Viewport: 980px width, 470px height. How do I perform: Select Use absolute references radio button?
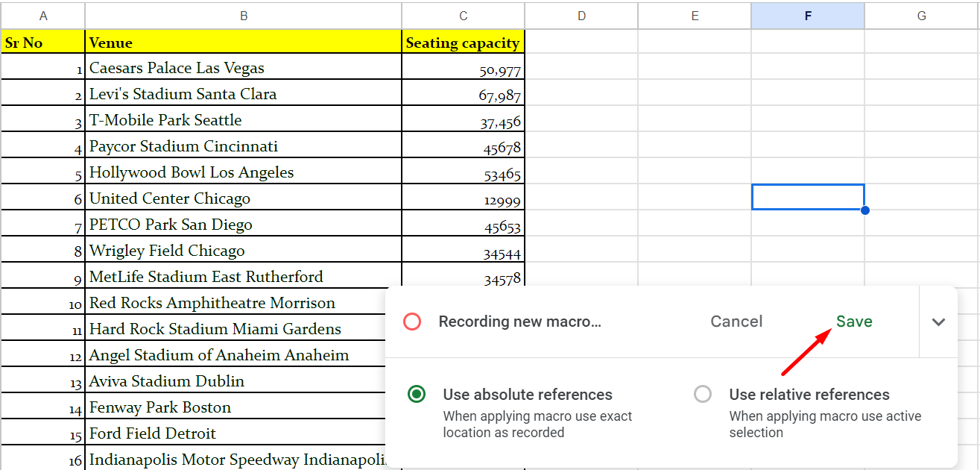[x=417, y=394]
